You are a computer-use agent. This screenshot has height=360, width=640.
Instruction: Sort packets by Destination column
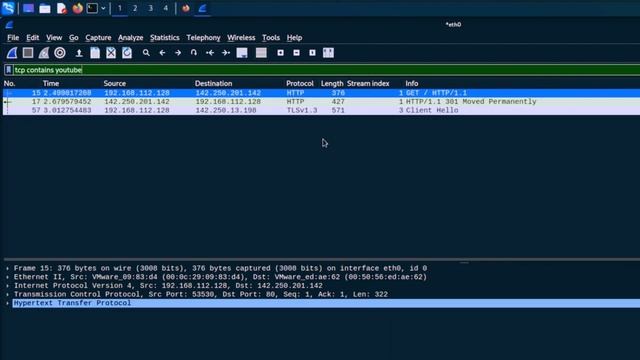213,83
